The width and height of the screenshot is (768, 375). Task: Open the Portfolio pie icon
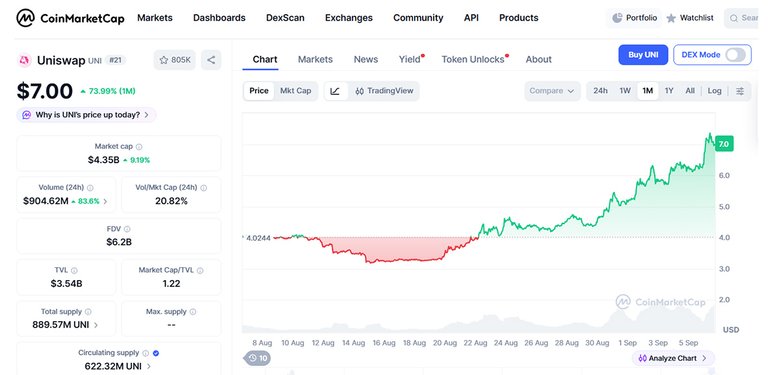pyautogui.click(x=617, y=18)
